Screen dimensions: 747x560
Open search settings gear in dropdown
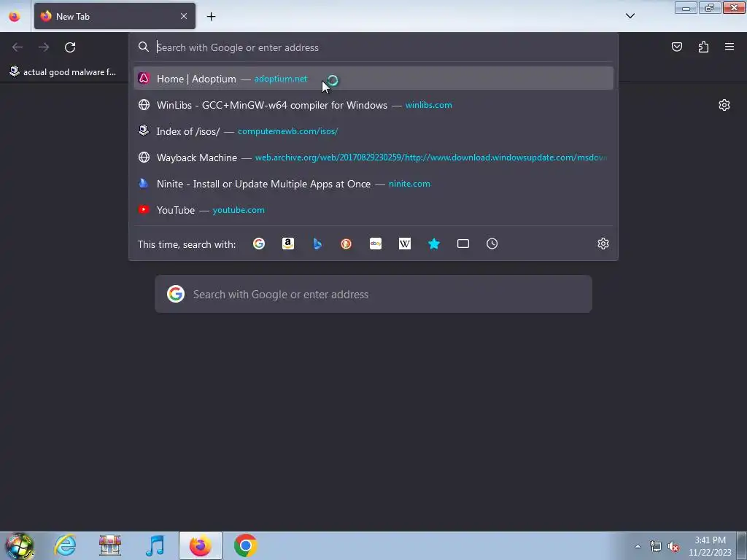[x=603, y=244]
